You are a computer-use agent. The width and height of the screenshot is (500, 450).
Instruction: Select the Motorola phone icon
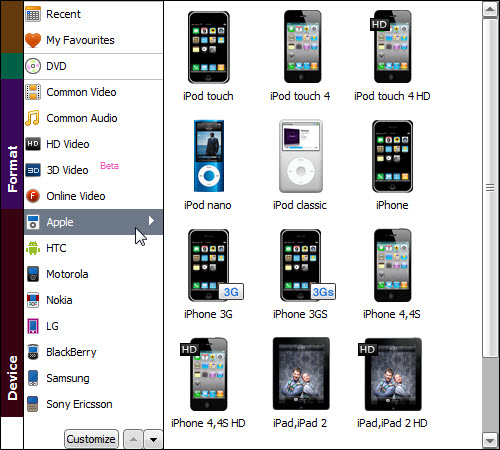coord(33,274)
